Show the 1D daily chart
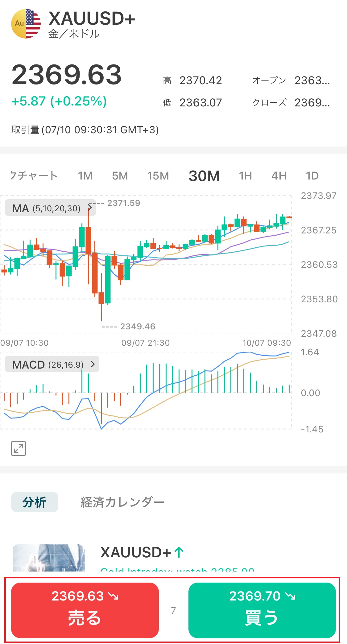347x644 pixels. (312, 176)
